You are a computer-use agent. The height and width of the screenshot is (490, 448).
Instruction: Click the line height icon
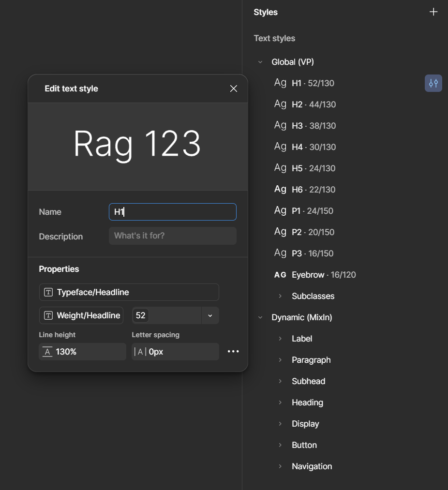click(x=47, y=352)
